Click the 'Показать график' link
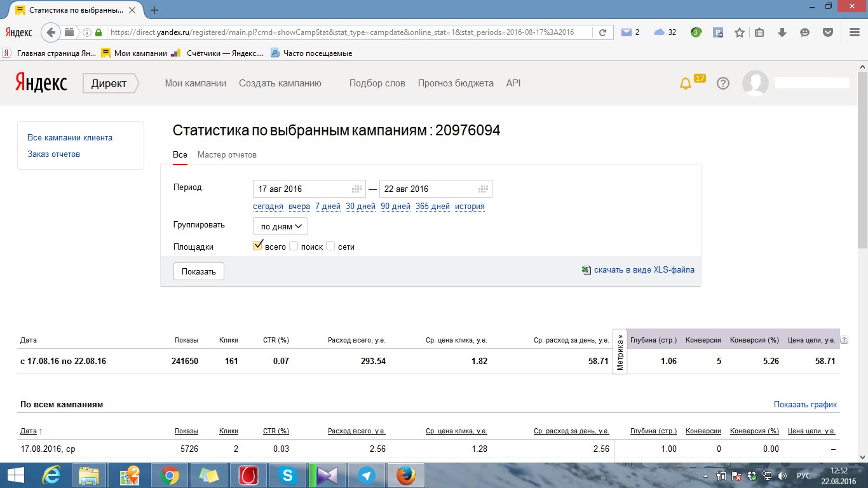Image resolution: width=868 pixels, height=488 pixels. click(805, 404)
